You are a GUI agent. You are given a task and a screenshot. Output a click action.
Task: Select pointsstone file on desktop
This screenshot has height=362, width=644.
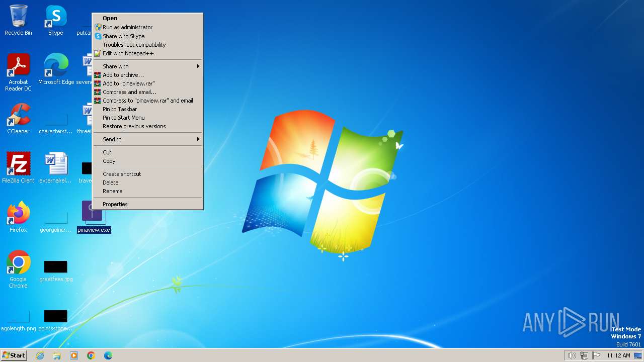click(x=56, y=320)
